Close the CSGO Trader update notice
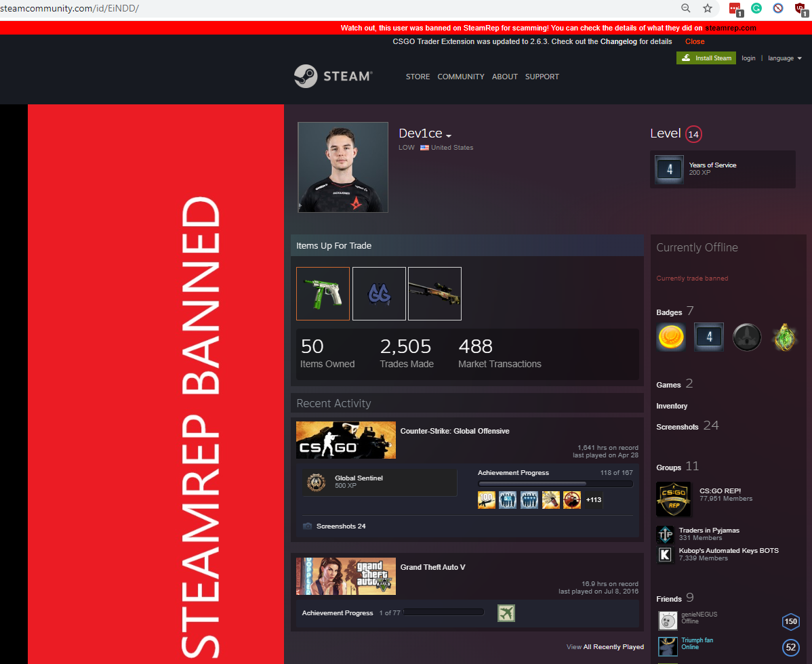 point(695,41)
